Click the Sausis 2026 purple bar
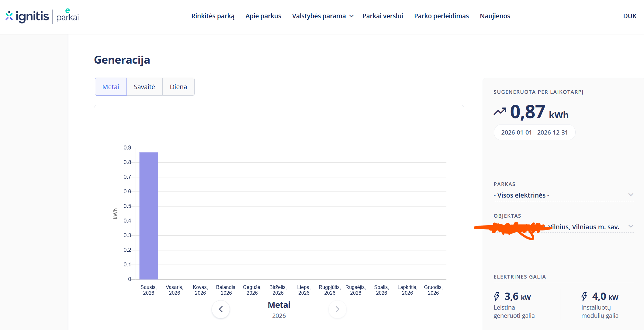Screen dimensions: 644x330 tap(149, 216)
